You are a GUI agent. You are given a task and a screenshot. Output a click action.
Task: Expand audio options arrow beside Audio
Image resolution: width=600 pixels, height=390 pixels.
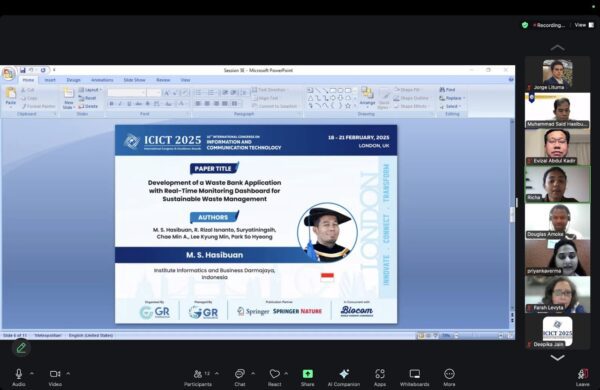point(32,373)
